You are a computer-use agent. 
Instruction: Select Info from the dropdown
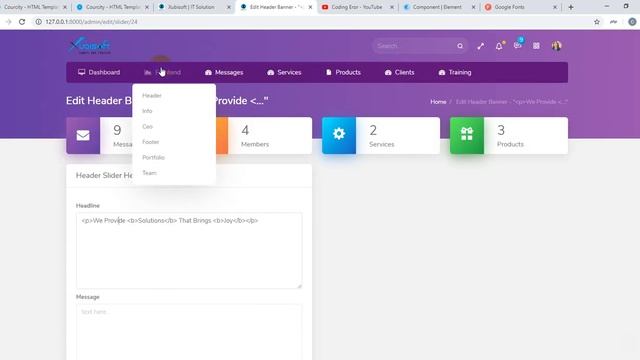(147, 111)
